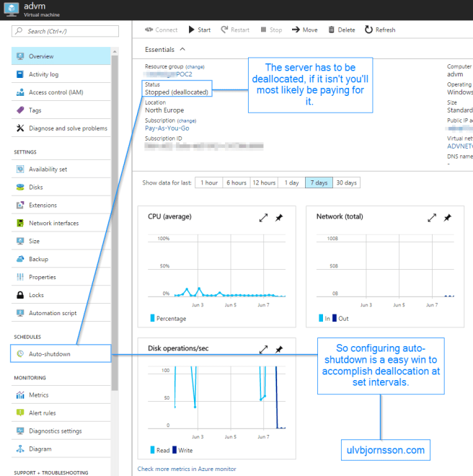Image resolution: width=473 pixels, height=476 pixels.
Task: Open the Pay-As-You-Go subscription link
Action: tap(167, 128)
